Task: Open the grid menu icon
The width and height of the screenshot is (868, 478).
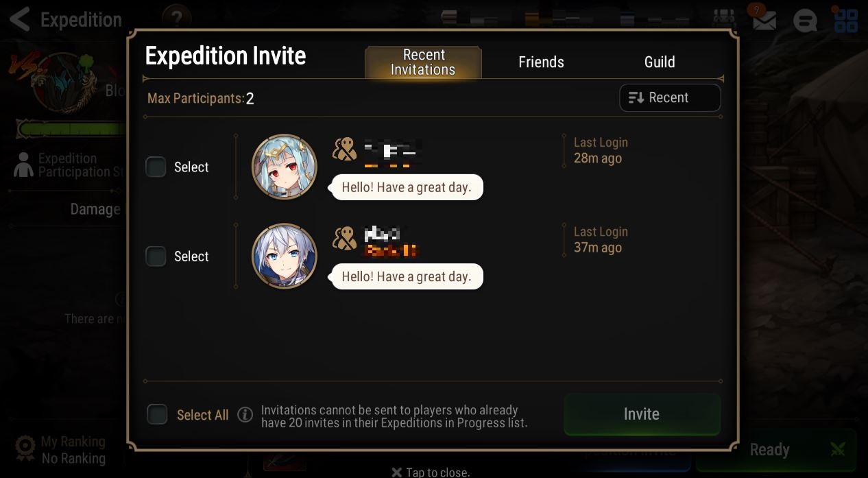Action: [846, 20]
